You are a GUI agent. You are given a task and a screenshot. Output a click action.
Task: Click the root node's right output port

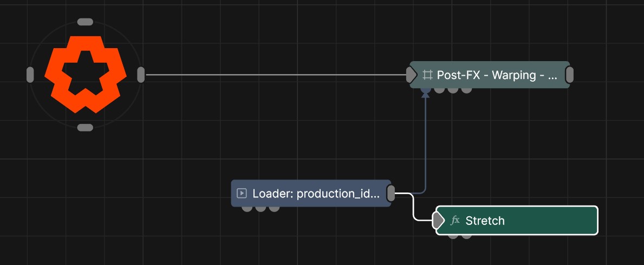(141, 75)
